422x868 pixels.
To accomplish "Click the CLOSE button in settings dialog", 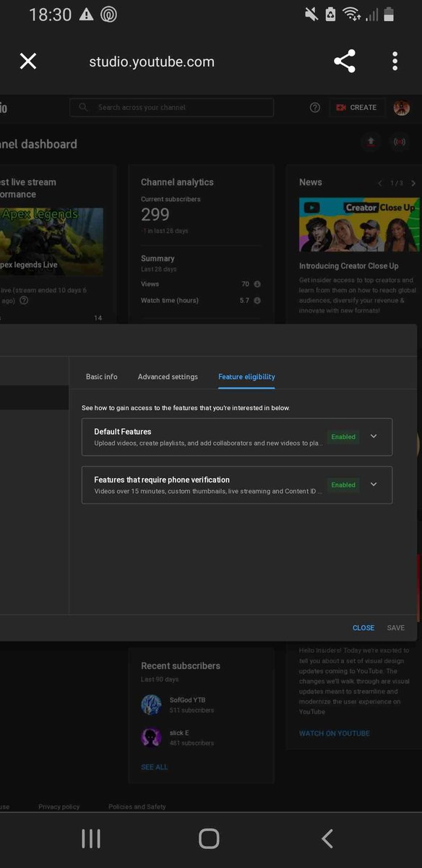I will [x=363, y=628].
